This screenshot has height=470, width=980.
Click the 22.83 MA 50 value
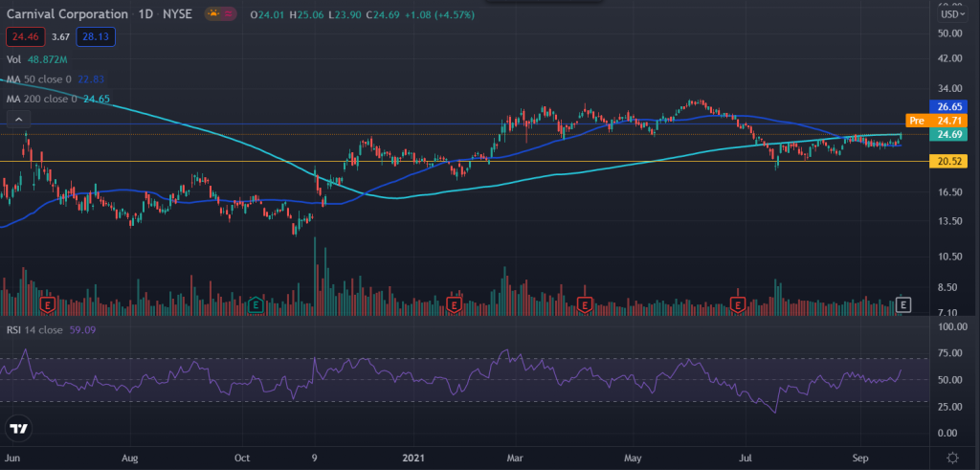91,79
